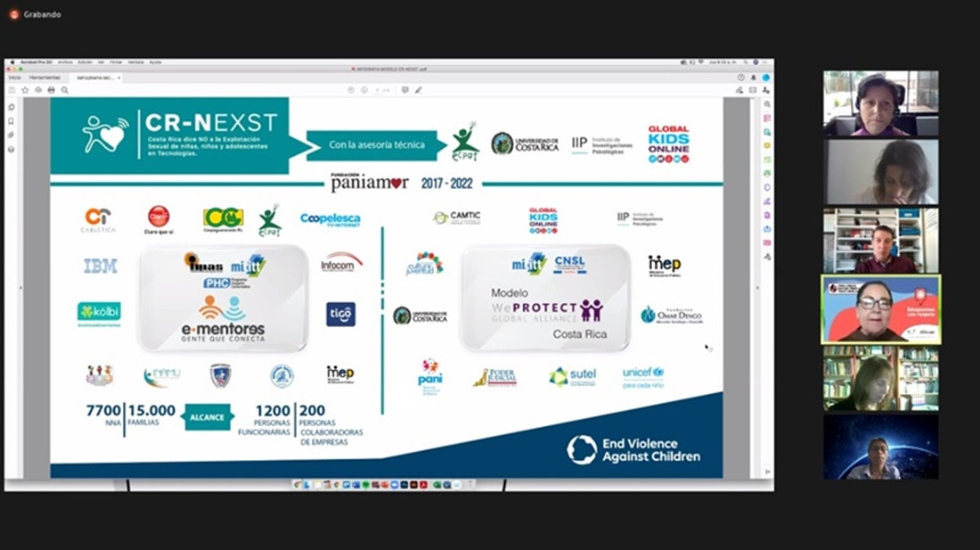This screenshot has height=550, width=980.
Task: Select the man in front of bookshelf video
Action: coord(880,241)
